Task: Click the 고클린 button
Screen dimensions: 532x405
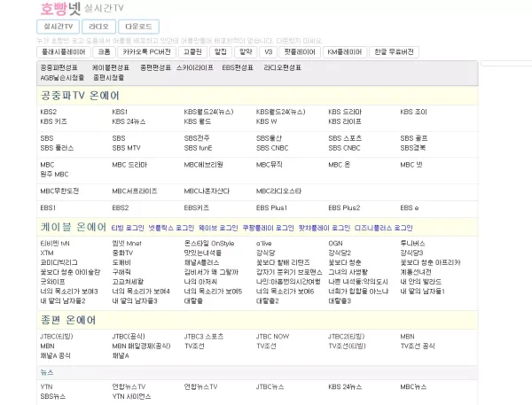Action: (192, 52)
